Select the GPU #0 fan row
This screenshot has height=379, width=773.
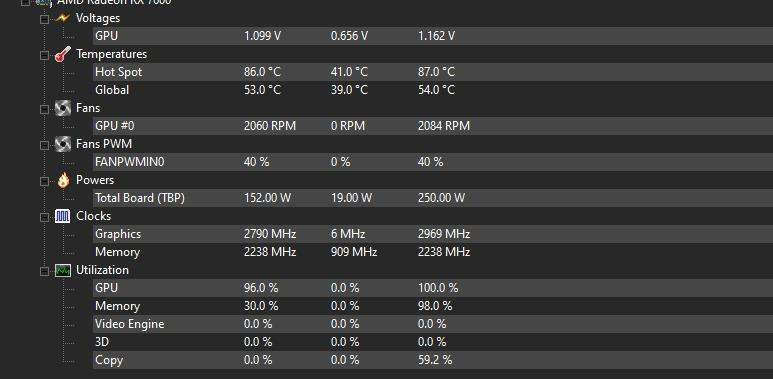[433, 126]
